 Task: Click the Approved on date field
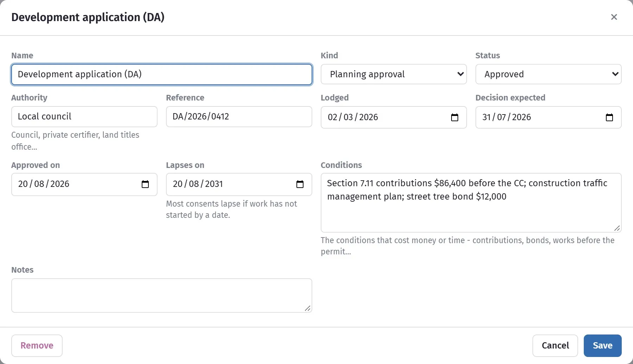pos(84,184)
